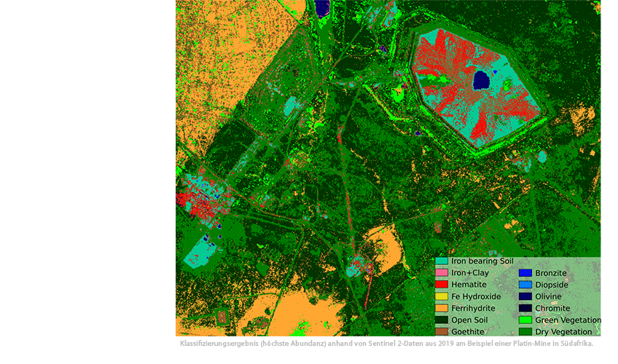Viewport: 618px width, 364px height.
Task: Click the 'Bronzite' legend label
Action: pos(551,273)
